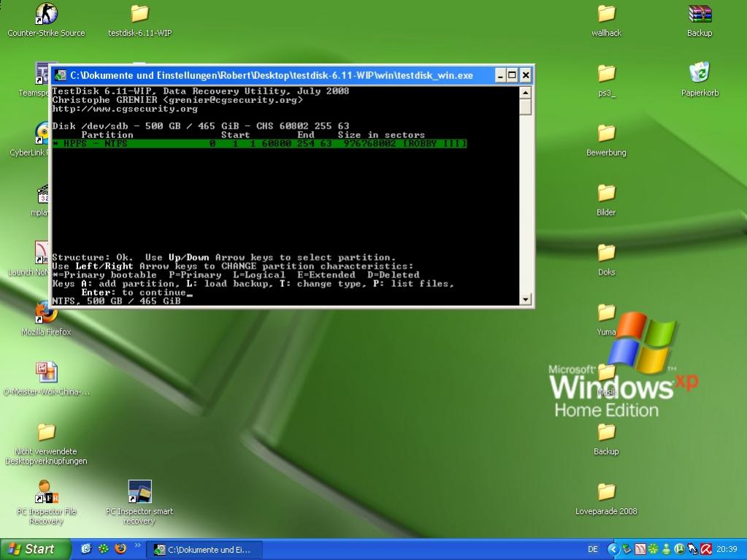Open the Bewerbung folder

coord(607,139)
